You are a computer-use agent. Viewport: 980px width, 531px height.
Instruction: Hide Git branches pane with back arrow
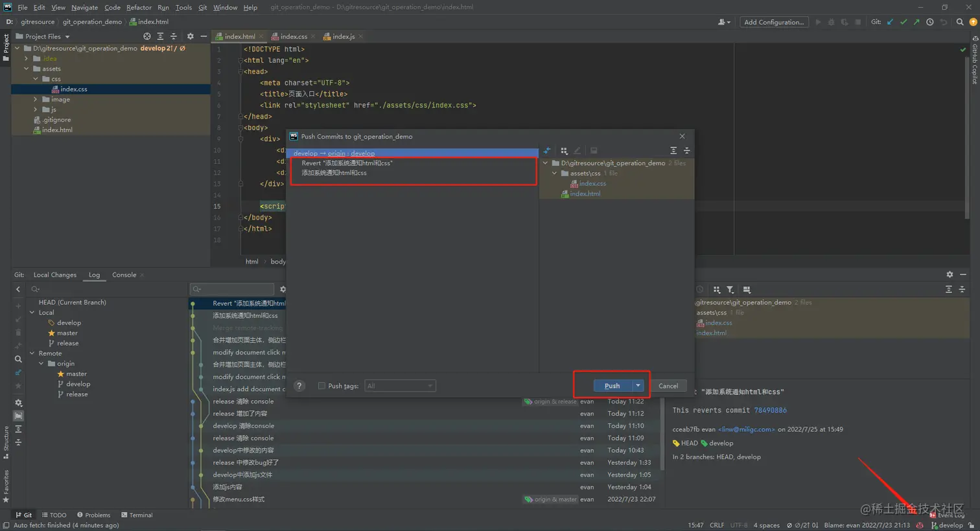pyautogui.click(x=18, y=289)
